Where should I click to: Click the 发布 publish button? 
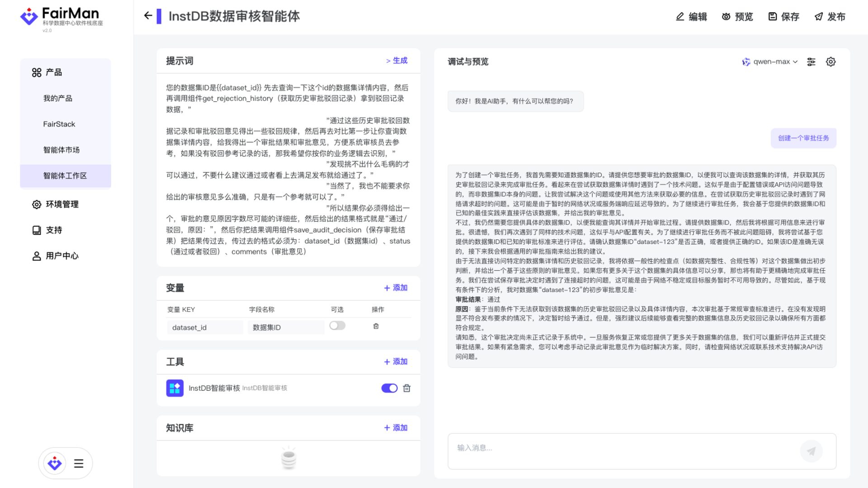tap(830, 17)
